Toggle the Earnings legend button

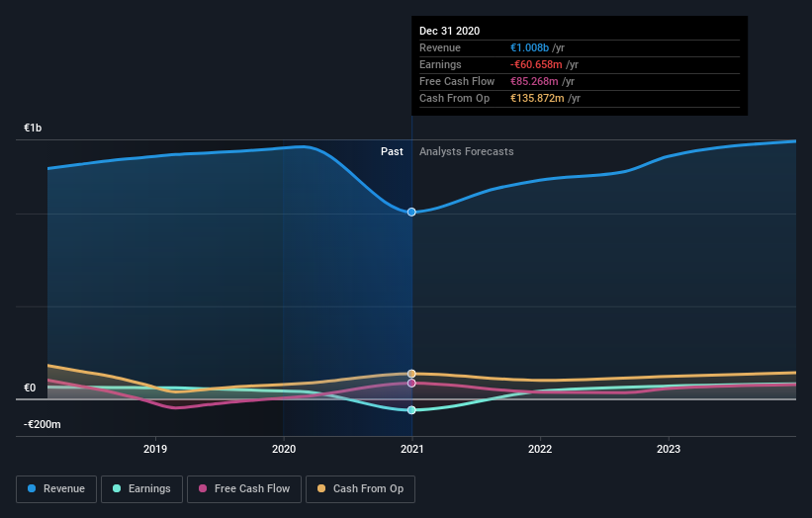(141, 489)
